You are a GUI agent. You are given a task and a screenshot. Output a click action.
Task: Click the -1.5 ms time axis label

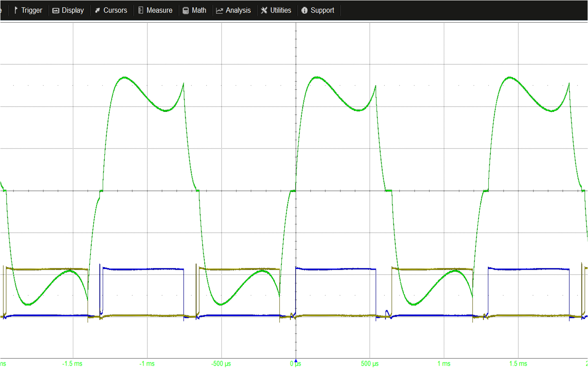point(72,364)
